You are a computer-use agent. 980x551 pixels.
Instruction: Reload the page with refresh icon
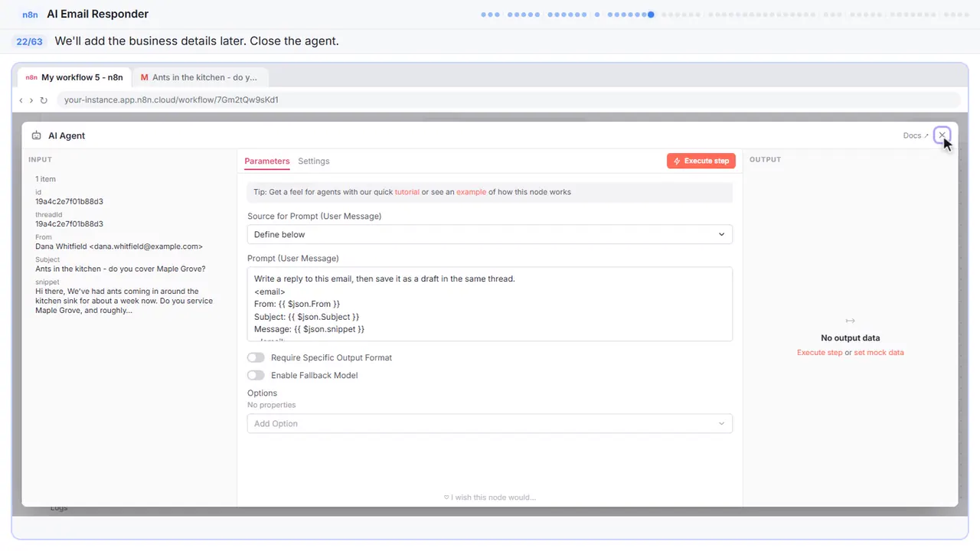44,100
